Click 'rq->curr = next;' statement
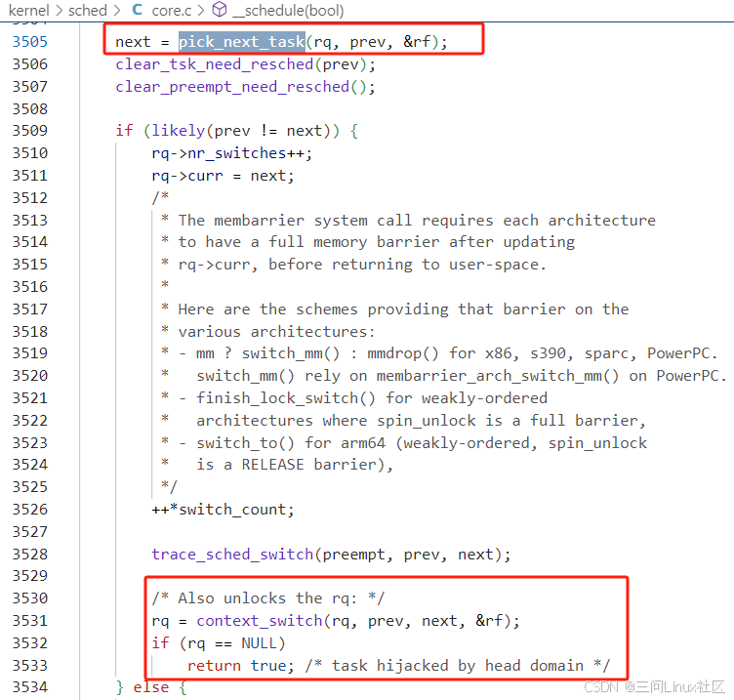This screenshot has width=734, height=700. 223,176
